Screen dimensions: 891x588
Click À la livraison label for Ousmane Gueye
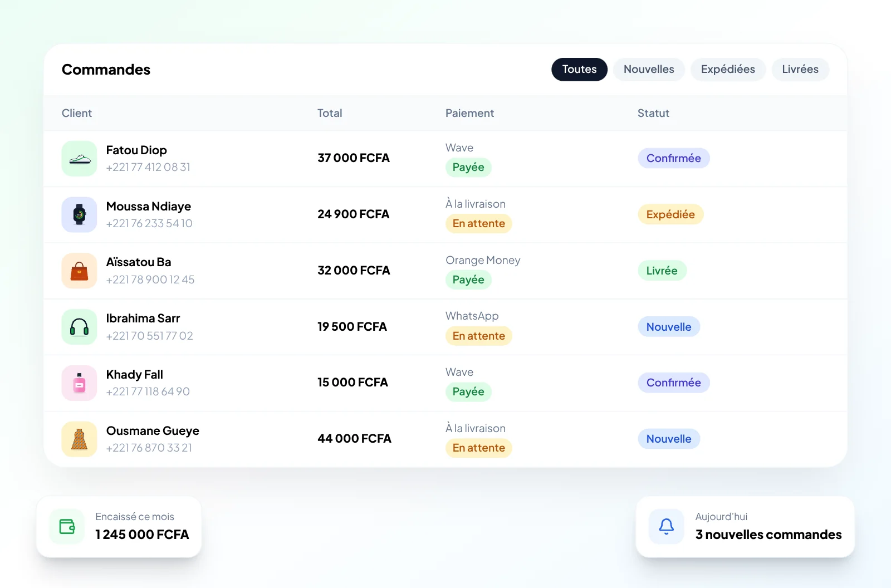coord(476,428)
